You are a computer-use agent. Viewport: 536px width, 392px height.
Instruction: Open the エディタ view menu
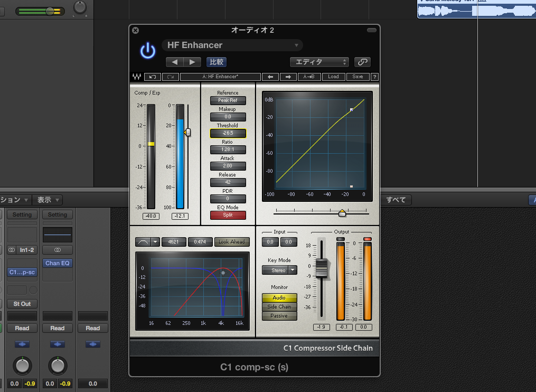319,62
